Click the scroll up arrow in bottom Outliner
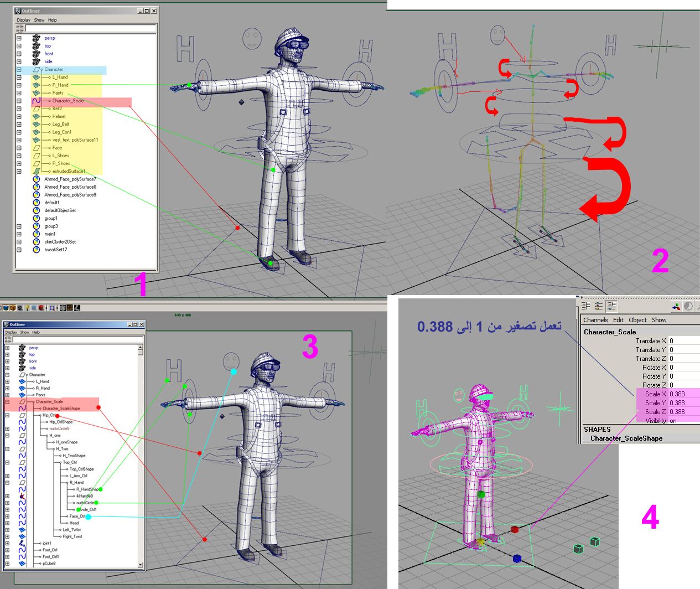Image resolution: width=700 pixels, height=589 pixels. tap(141, 347)
